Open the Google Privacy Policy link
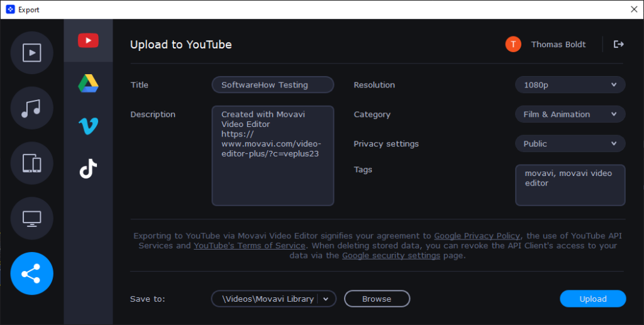This screenshot has width=644, height=325. click(477, 236)
